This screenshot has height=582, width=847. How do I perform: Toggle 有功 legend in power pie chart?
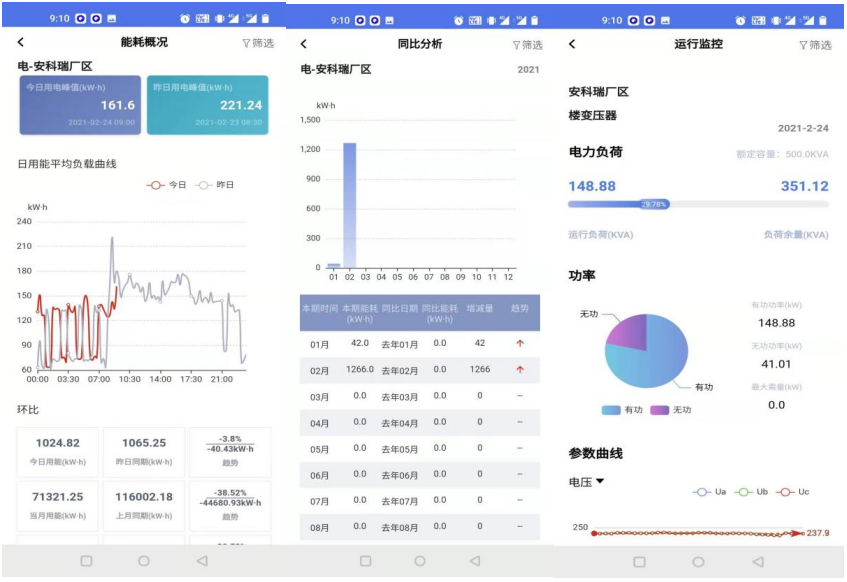coord(622,410)
